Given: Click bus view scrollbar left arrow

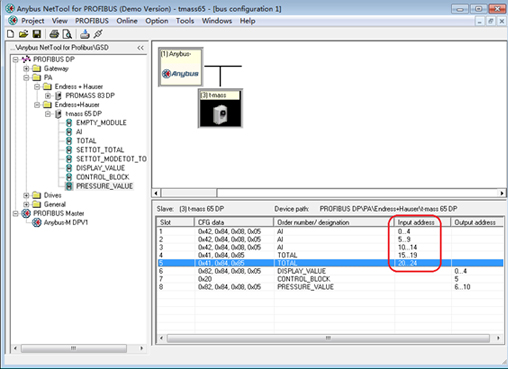Looking at the screenshot, I should [x=156, y=193].
